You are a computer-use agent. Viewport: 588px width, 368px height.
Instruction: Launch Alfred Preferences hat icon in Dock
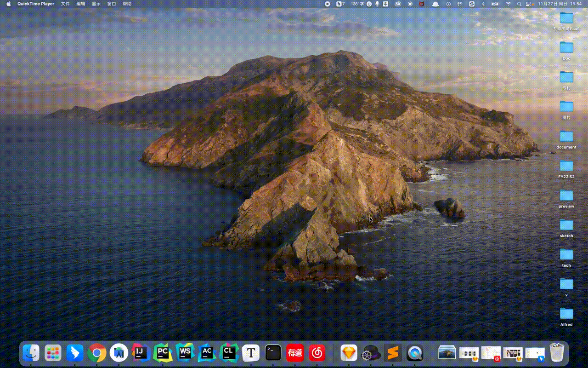pos(371,353)
